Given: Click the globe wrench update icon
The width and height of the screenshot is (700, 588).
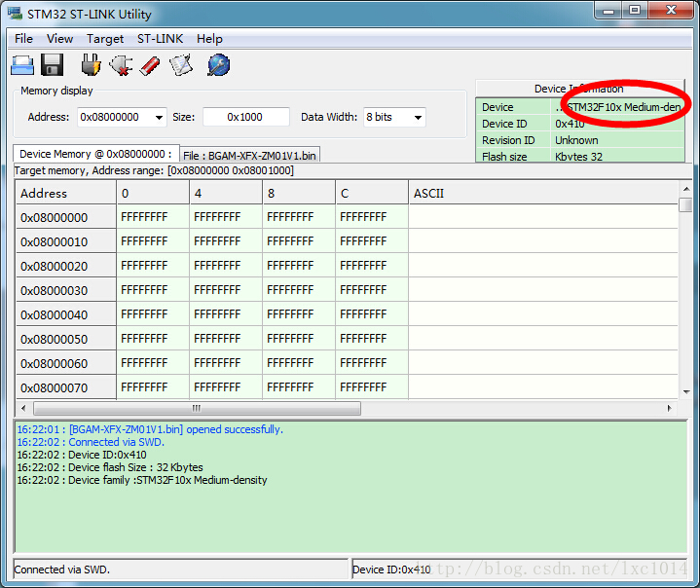Looking at the screenshot, I should pos(219,65).
